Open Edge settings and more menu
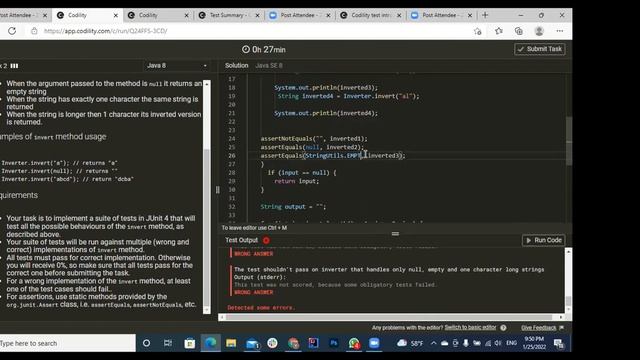Screen dimensions: 640x360 pos(560,31)
